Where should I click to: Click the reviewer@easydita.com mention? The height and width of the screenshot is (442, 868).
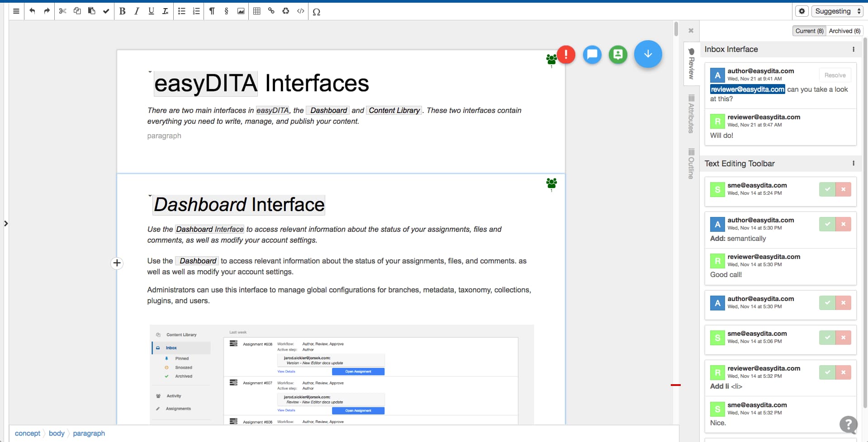(x=747, y=89)
